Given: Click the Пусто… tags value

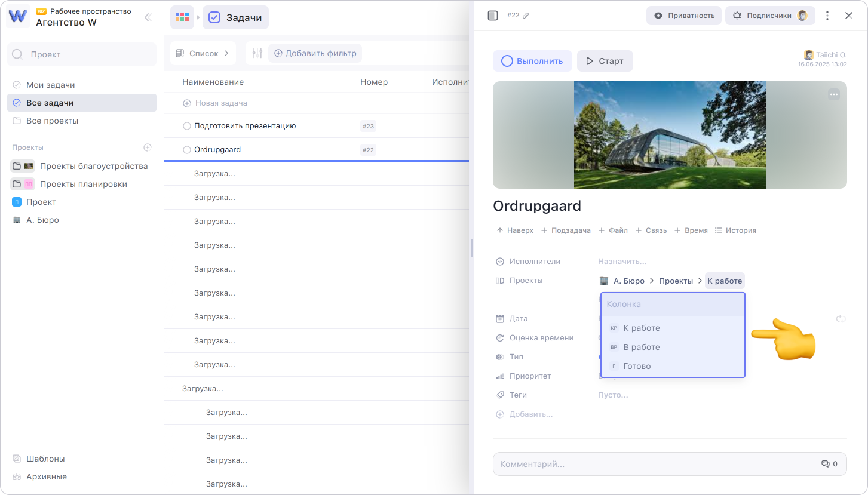Looking at the screenshot, I should pos(613,395).
